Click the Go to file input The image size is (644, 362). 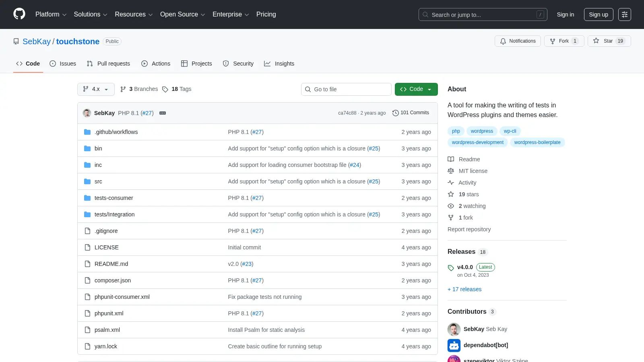click(x=346, y=89)
